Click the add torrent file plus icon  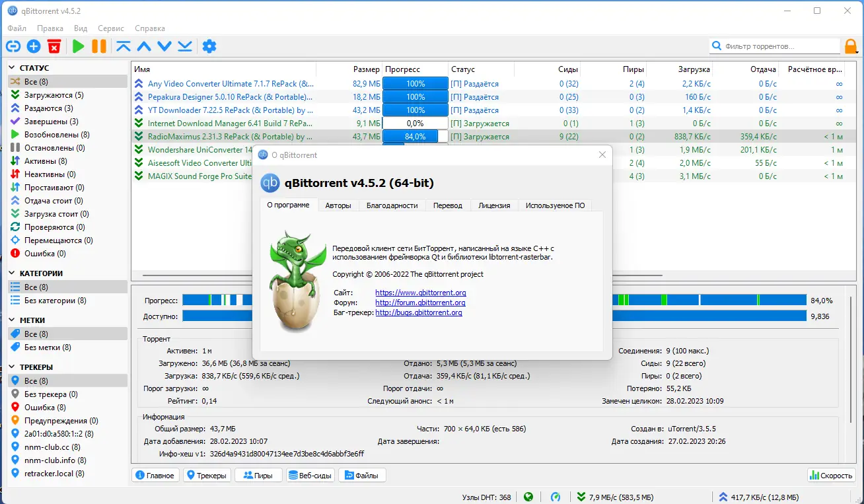tap(34, 46)
